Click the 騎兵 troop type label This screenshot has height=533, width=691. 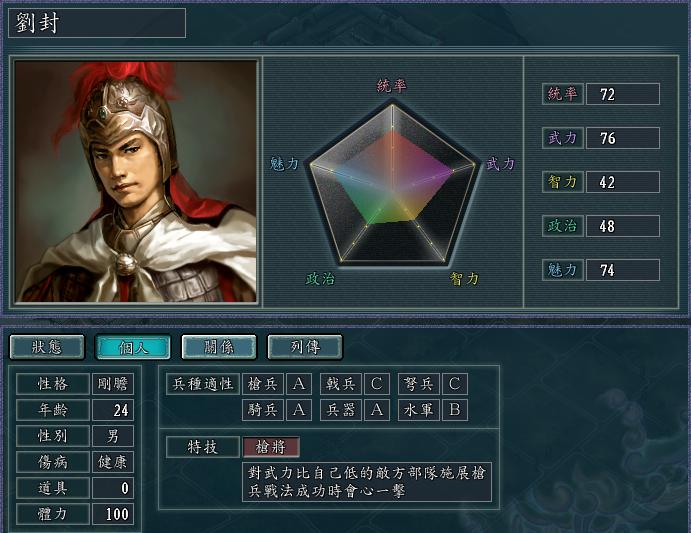tap(263, 410)
